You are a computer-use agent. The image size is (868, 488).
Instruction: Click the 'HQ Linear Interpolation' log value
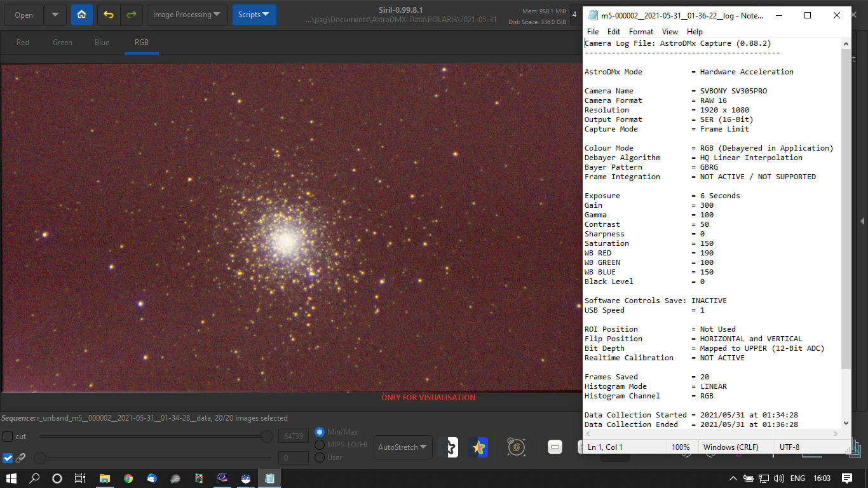point(751,158)
